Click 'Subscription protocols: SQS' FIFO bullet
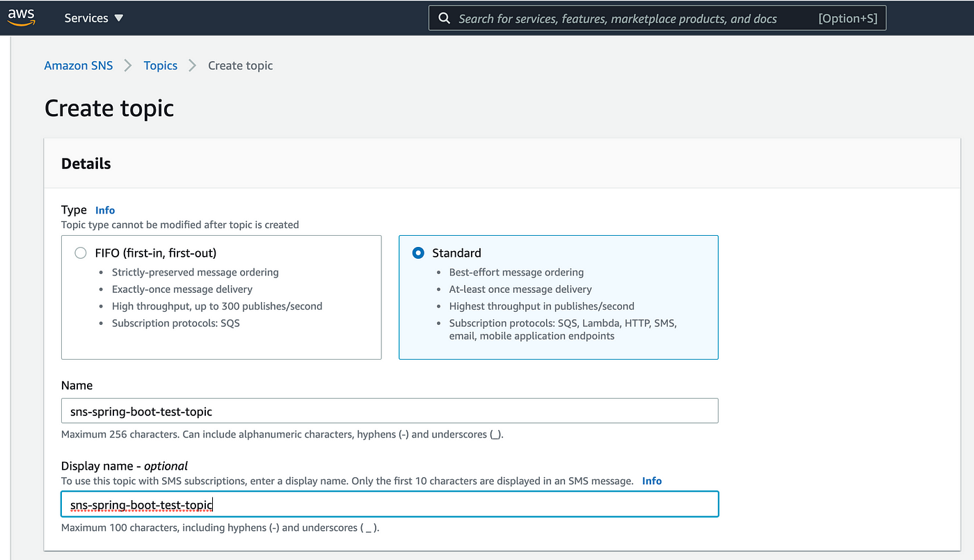 pyautogui.click(x=176, y=323)
